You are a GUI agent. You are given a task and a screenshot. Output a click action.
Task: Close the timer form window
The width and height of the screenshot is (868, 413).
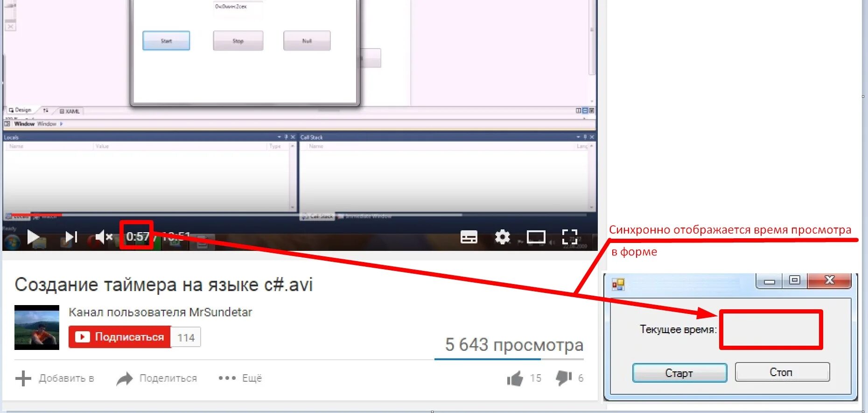[829, 280]
